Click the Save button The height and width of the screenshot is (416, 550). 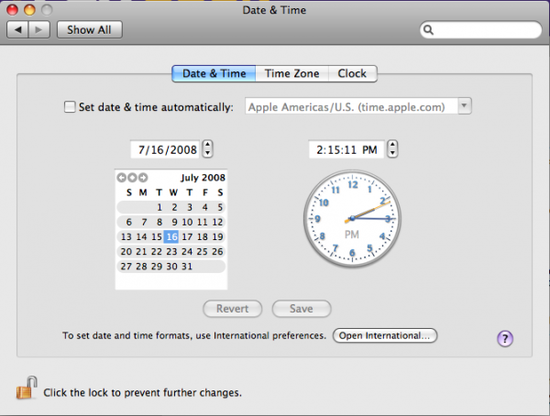tap(301, 309)
